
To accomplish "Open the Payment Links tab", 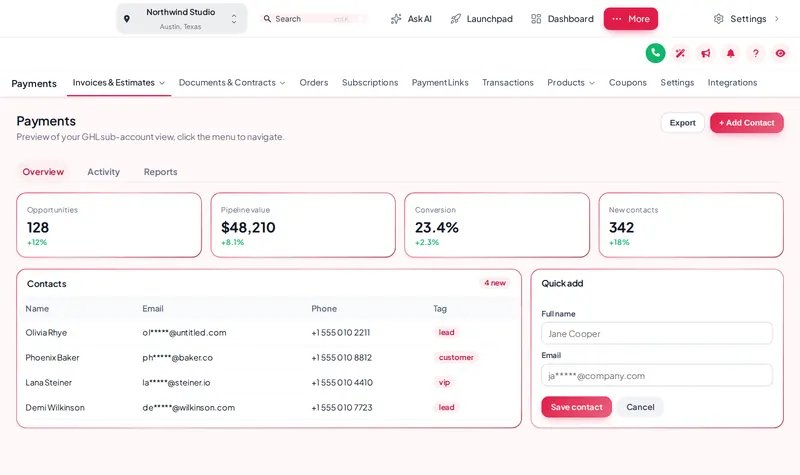I will pos(440,83).
